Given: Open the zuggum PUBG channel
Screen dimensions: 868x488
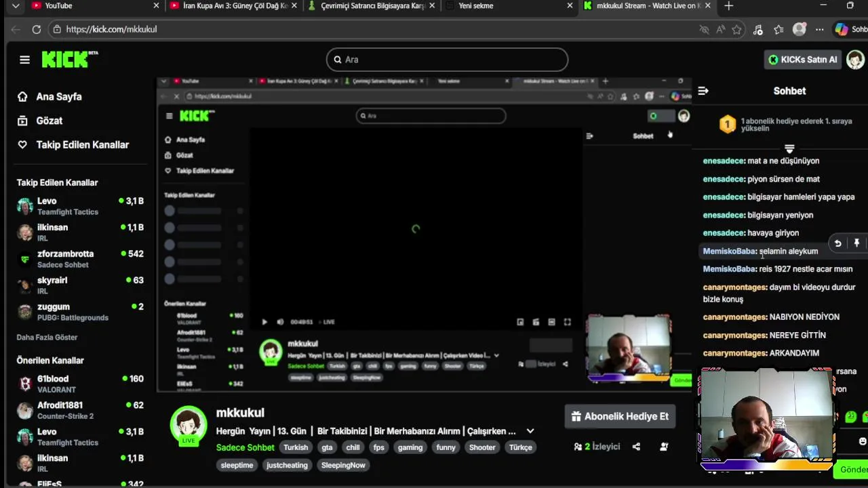Looking at the screenshot, I should coord(80,312).
